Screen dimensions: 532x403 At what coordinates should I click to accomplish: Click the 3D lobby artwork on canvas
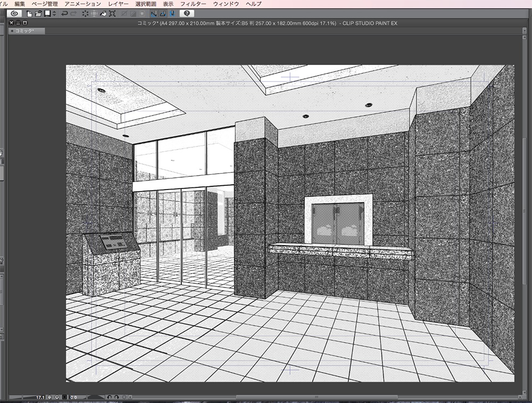tap(290, 224)
